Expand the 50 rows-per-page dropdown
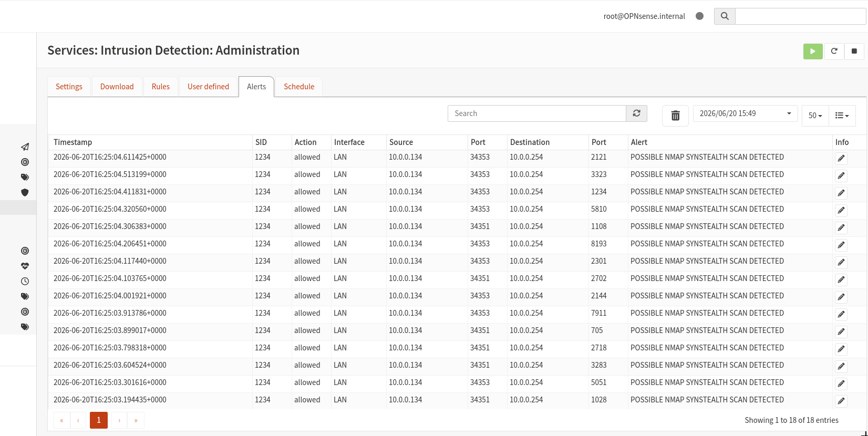This screenshot has height=436, width=868. click(815, 116)
